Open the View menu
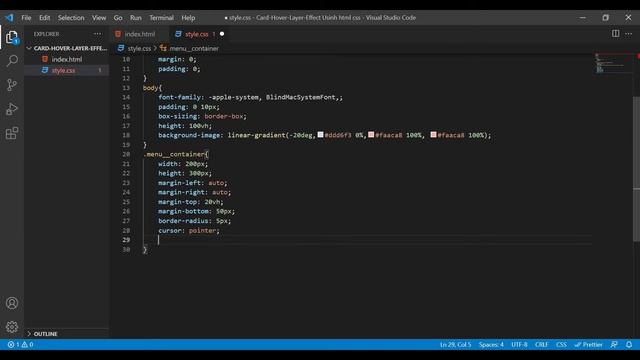The image size is (640, 360). click(99, 18)
